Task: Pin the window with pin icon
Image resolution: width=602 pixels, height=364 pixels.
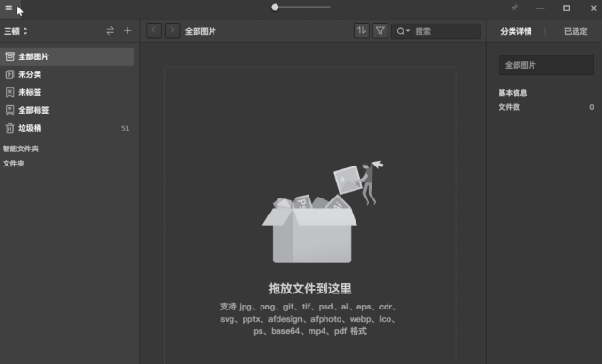Action: pos(515,8)
